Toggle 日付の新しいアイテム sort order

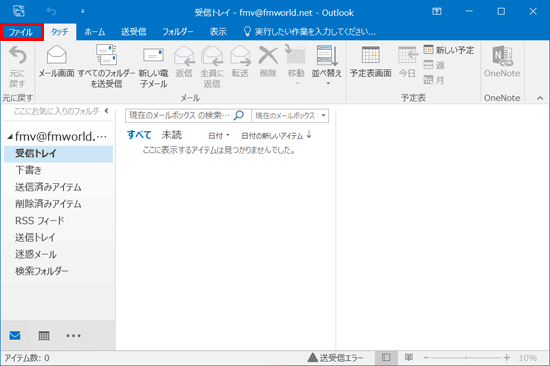point(276,135)
